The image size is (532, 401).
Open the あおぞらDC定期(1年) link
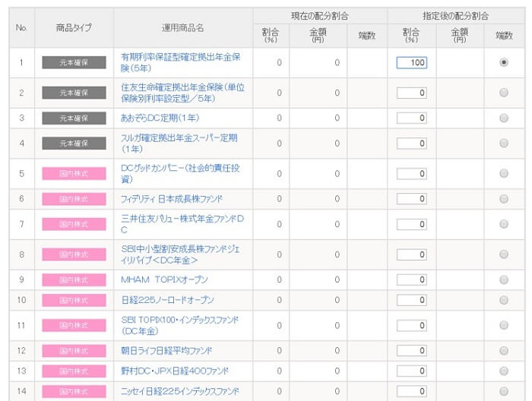coord(160,118)
